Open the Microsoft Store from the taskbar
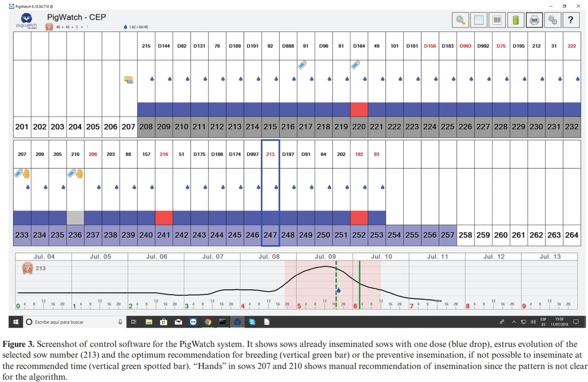588x382 pixels. 164,322
